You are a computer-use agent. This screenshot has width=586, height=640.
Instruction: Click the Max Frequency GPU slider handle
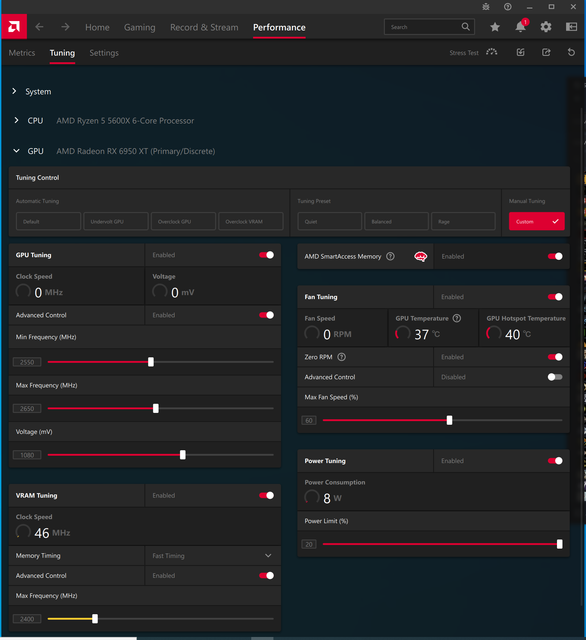[156, 409]
